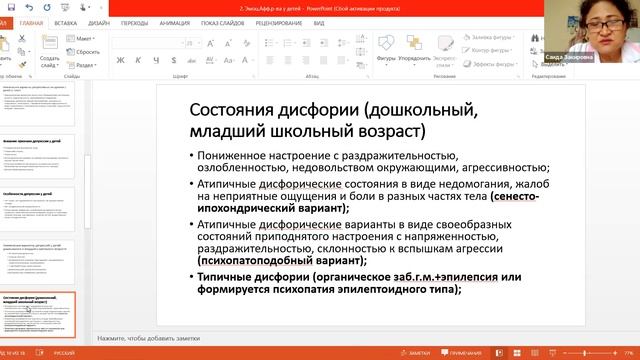Toggle strikethrough (abc) formatting

tap(191, 60)
